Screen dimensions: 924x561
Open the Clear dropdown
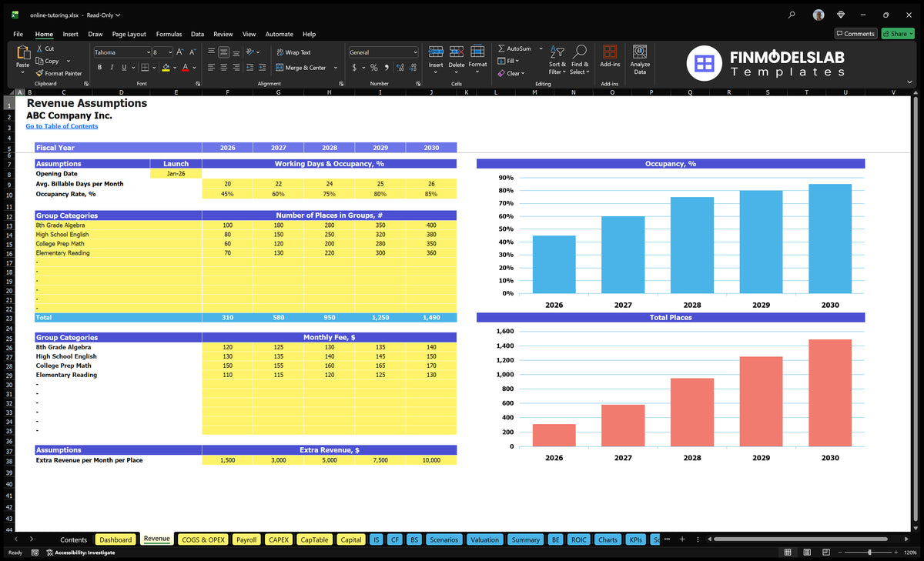coord(511,73)
